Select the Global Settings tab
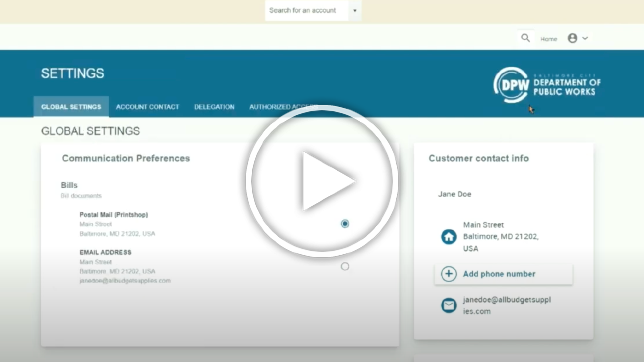Viewport: 644px width, 362px height. click(71, 107)
